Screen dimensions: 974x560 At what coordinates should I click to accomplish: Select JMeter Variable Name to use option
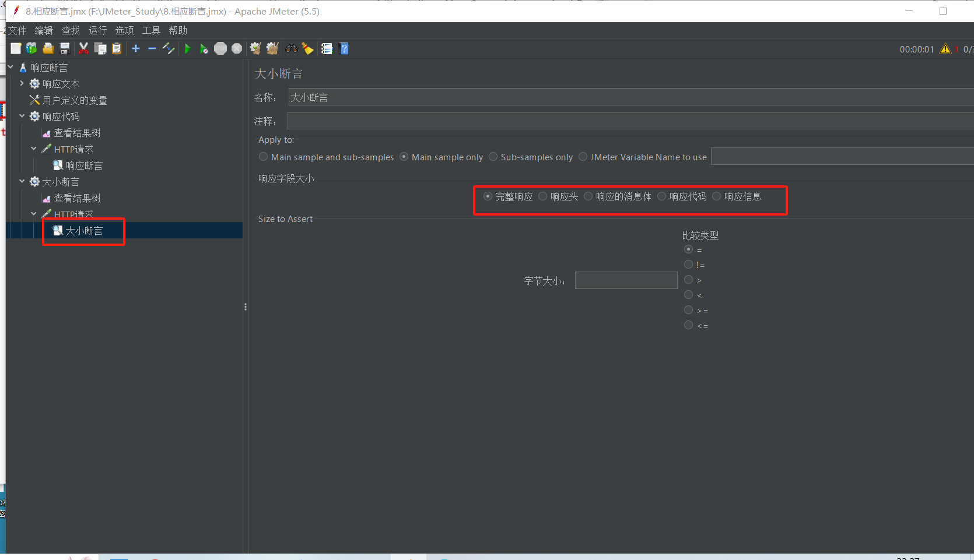(x=642, y=157)
